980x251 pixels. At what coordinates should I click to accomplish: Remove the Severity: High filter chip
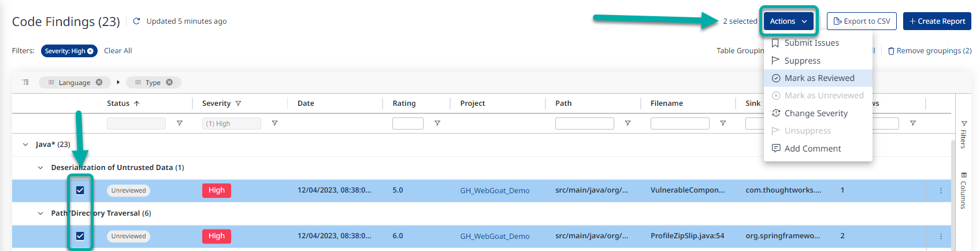point(90,51)
